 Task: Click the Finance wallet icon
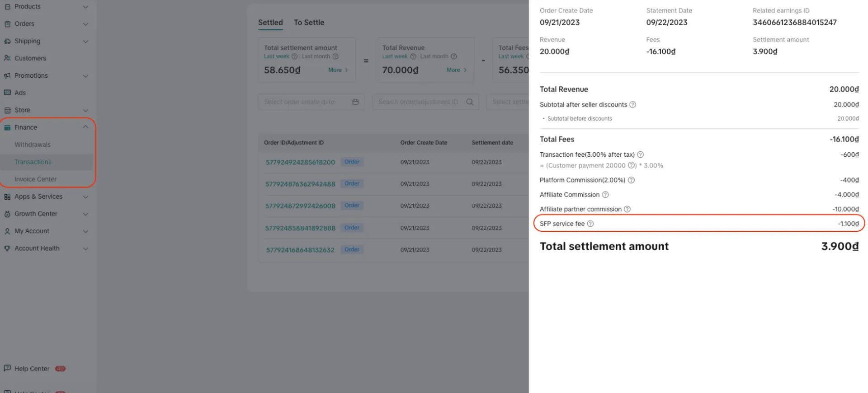coord(7,127)
